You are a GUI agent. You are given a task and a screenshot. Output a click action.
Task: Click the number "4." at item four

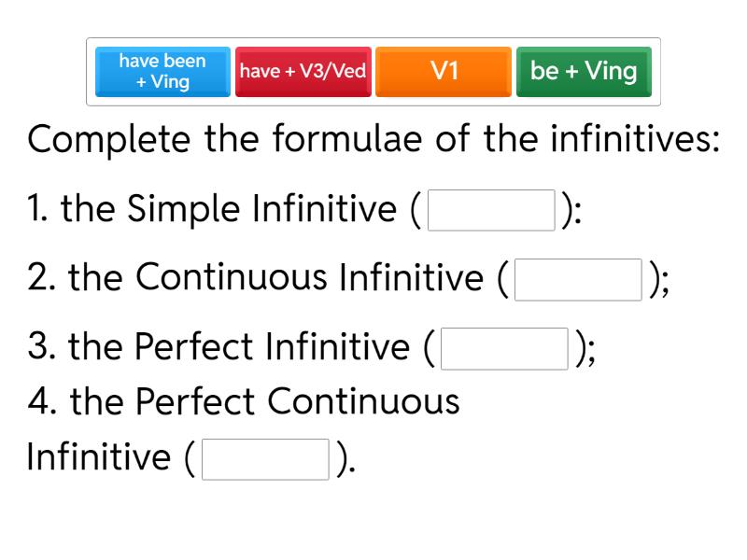[x=42, y=402]
